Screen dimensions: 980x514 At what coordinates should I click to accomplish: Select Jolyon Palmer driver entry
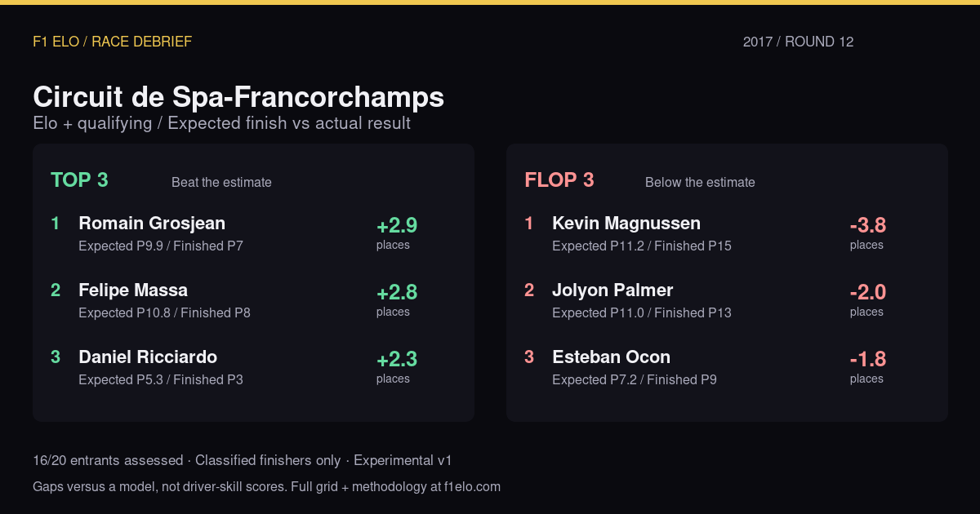[612, 290]
